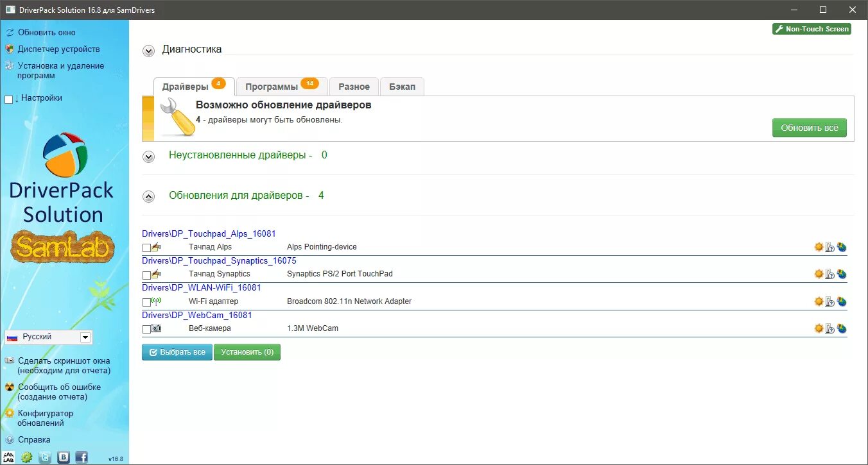Click the Возможно обновление драйверов heading
This screenshot has height=465, width=868.
point(284,105)
